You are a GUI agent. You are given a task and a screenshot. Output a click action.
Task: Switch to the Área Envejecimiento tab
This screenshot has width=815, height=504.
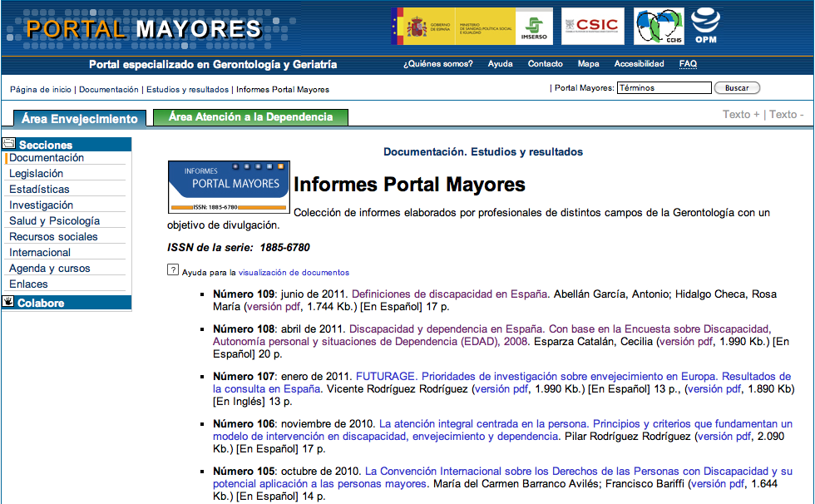80,118
